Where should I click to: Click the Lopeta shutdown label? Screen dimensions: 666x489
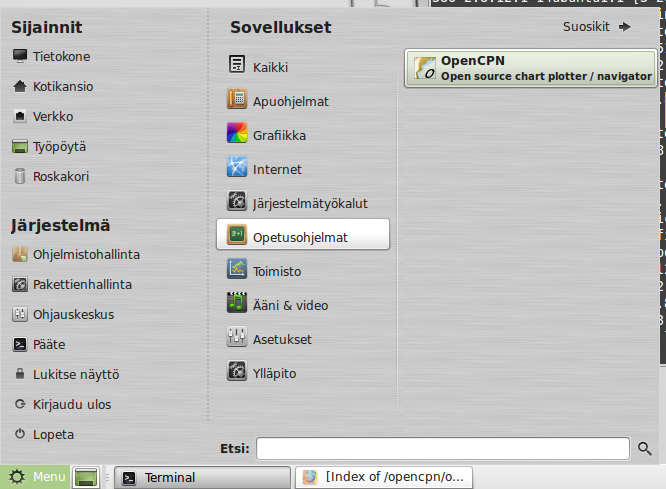(54, 435)
